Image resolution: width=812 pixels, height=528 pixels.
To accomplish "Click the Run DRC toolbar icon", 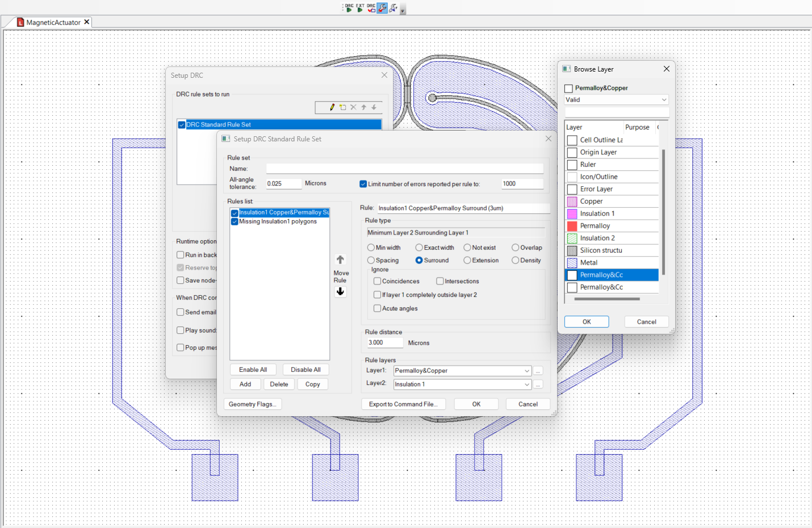I will point(349,8).
